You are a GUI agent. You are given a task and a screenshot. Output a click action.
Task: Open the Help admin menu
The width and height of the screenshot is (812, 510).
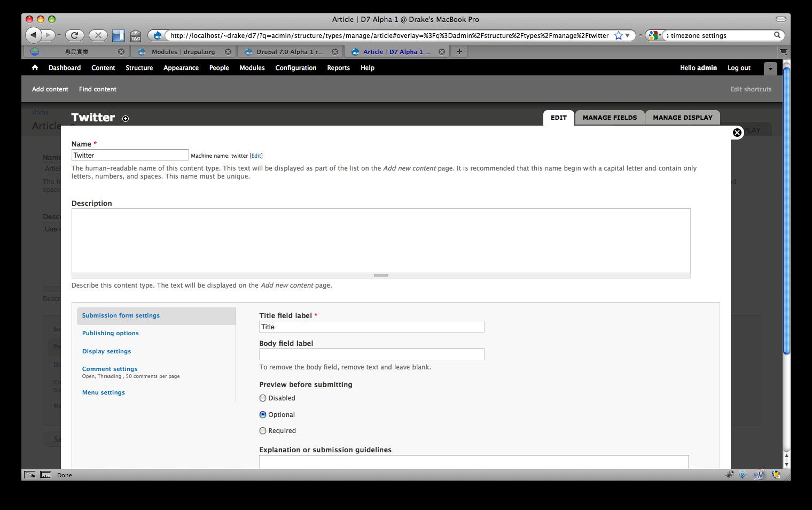click(x=368, y=68)
